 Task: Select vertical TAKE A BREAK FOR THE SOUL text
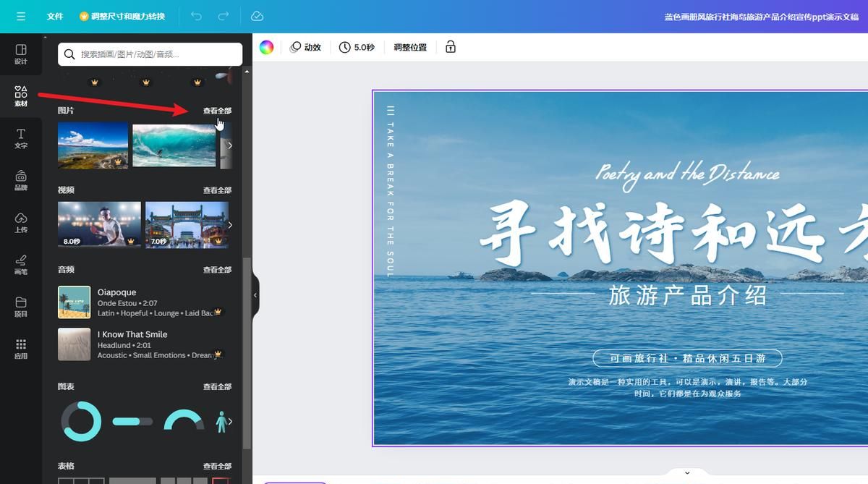coord(390,192)
